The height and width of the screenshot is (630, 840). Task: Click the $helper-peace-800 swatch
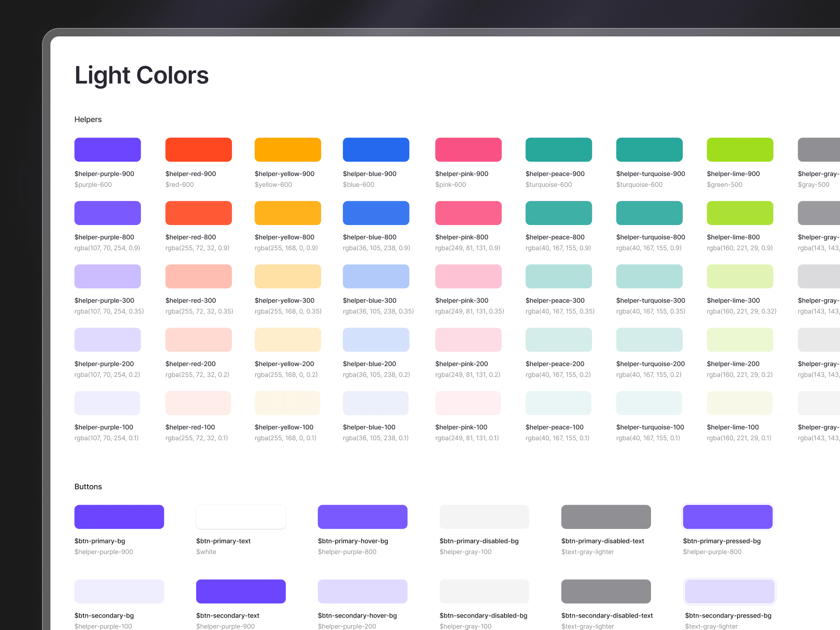(558, 213)
